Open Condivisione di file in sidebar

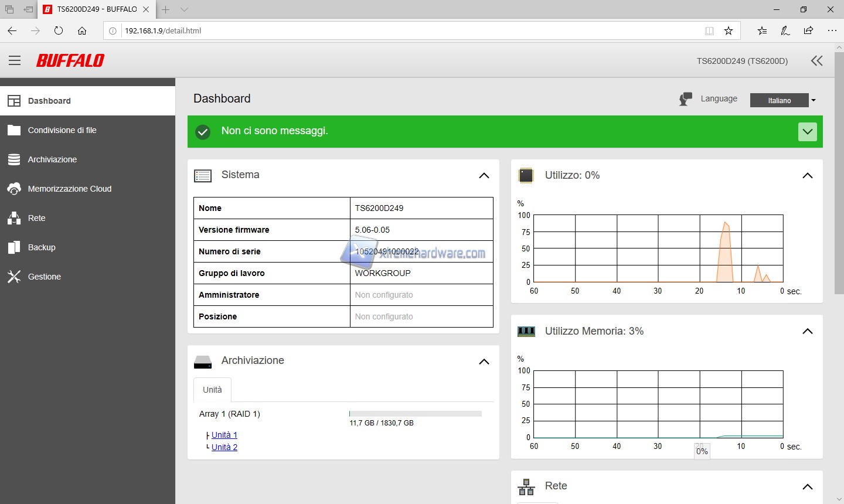(x=62, y=130)
